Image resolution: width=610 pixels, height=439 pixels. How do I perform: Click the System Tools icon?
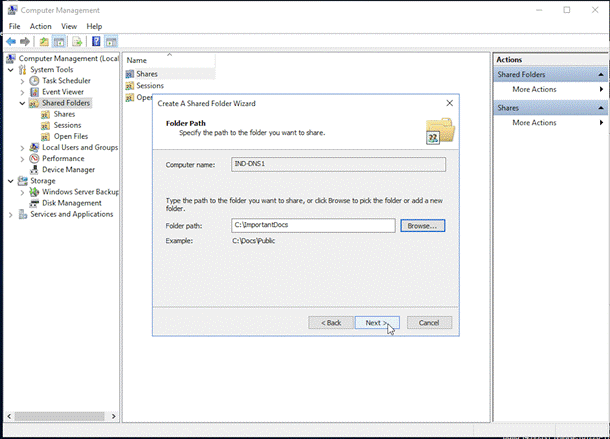coord(23,70)
